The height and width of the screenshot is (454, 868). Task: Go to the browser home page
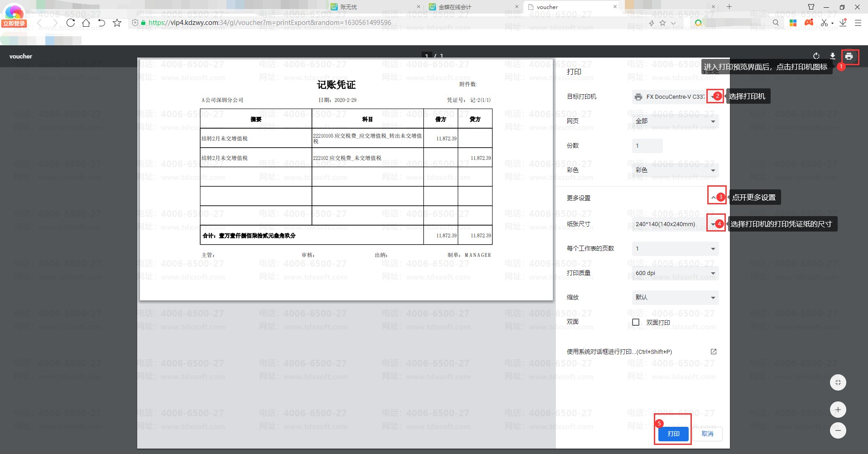86,23
